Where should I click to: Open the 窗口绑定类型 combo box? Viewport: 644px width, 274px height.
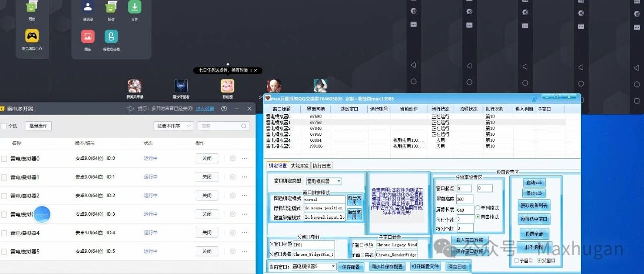[324, 181]
